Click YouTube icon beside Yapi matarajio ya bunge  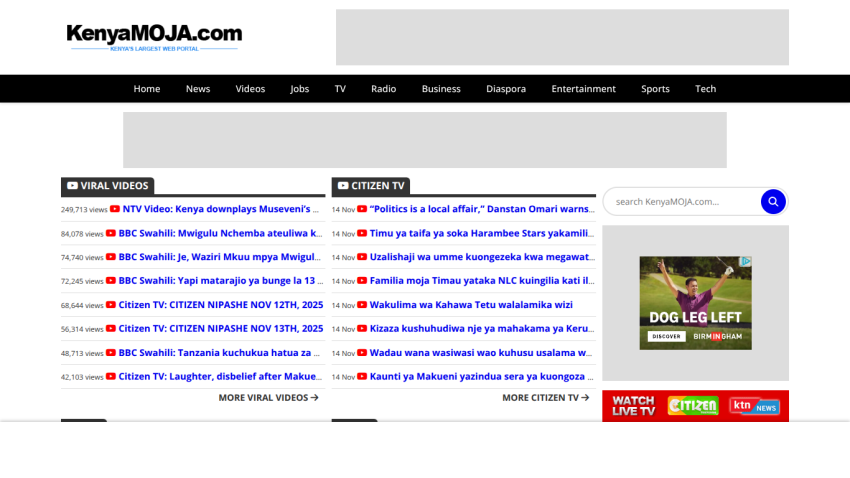click(x=111, y=281)
